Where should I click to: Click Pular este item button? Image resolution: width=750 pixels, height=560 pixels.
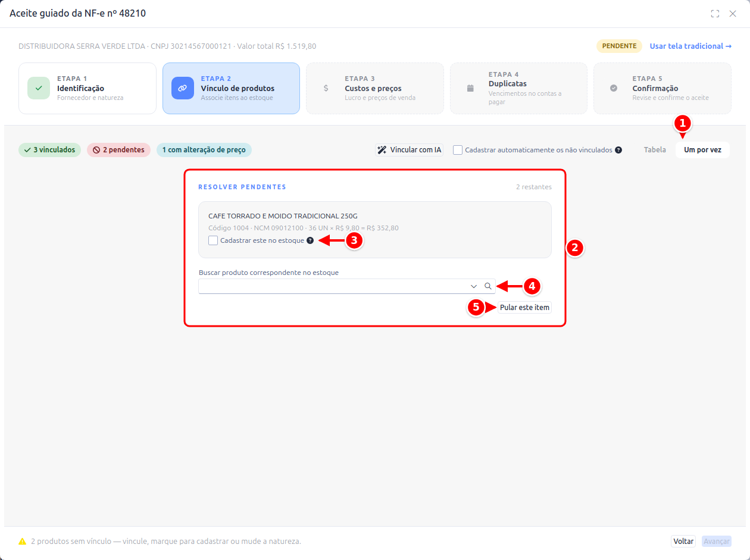pyautogui.click(x=524, y=308)
